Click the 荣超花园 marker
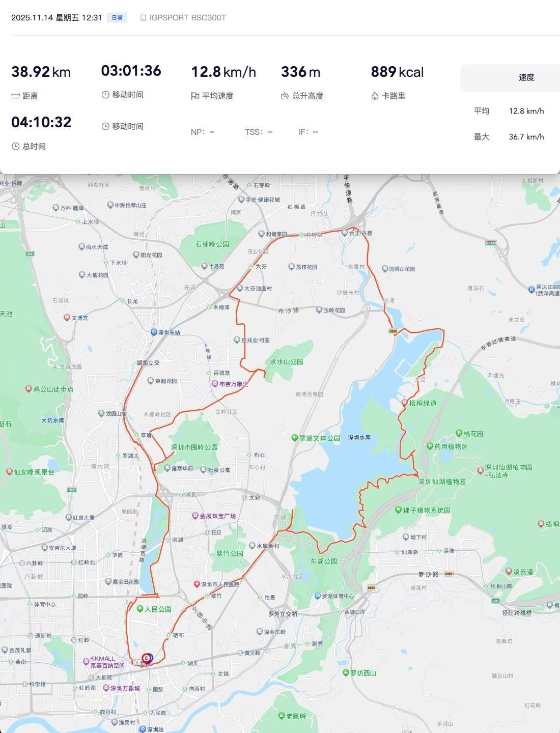 point(150,381)
